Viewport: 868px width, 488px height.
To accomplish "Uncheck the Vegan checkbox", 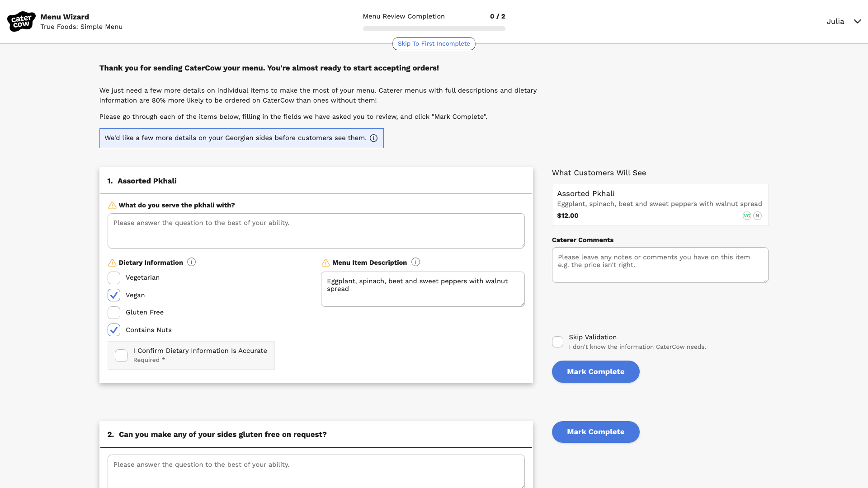I will click(x=114, y=295).
